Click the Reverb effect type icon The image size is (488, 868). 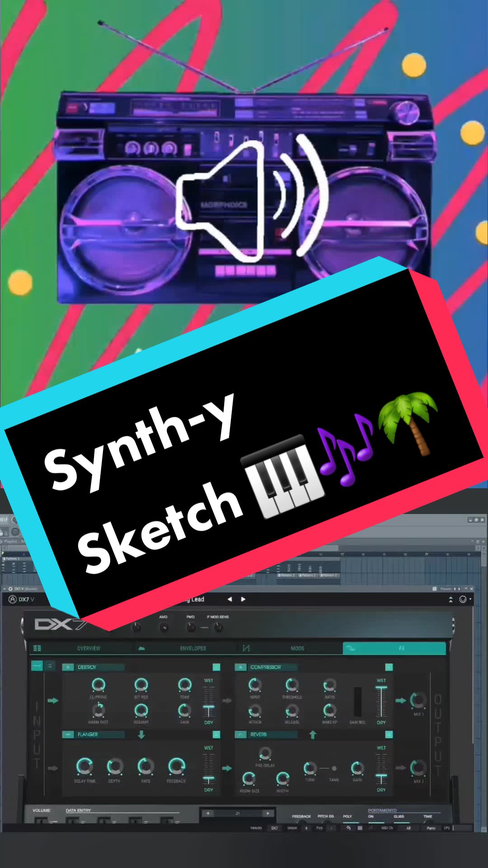pos(240,735)
